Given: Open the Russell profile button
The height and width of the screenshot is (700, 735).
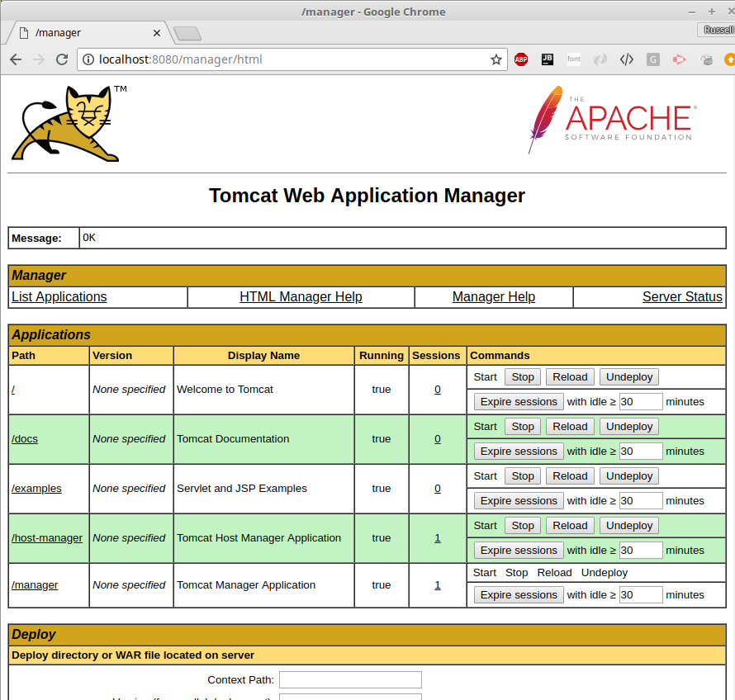Looking at the screenshot, I should point(718,30).
